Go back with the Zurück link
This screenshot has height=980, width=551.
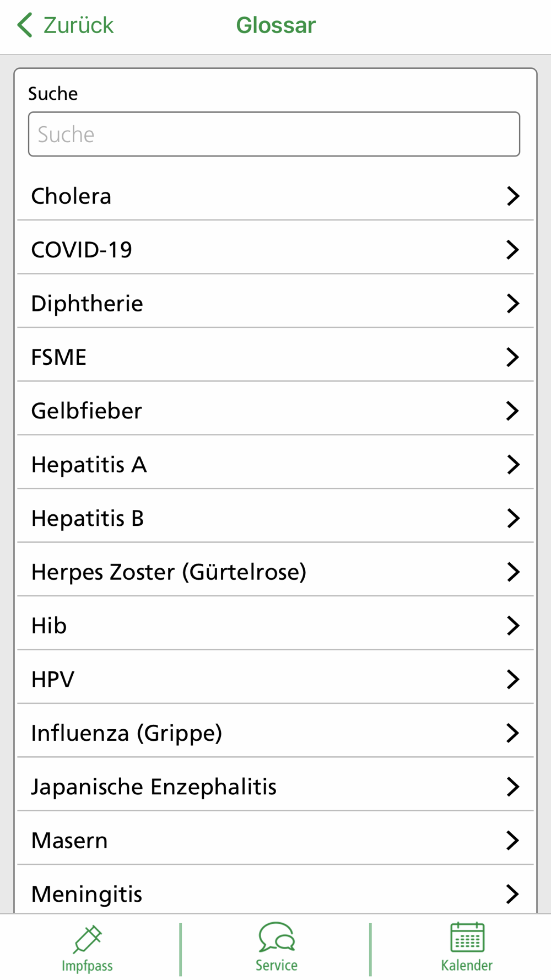pyautogui.click(x=78, y=25)
